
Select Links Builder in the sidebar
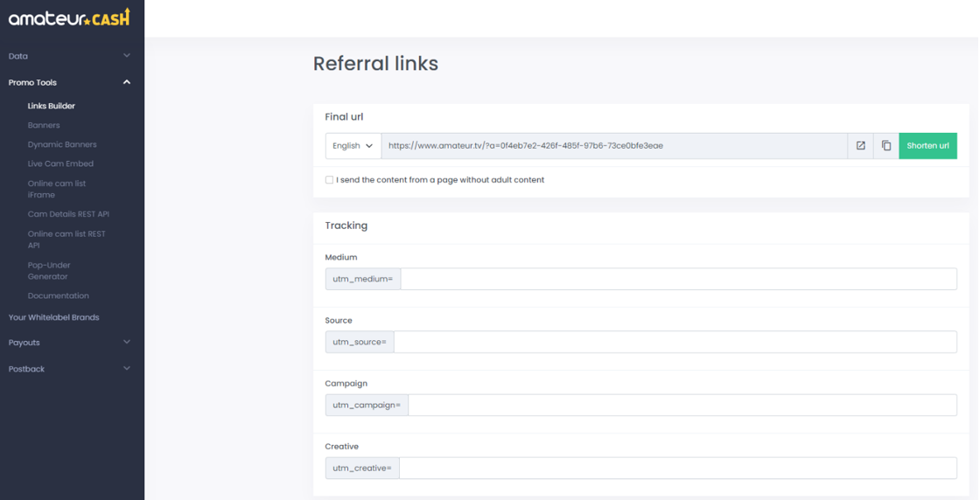(52, 106)
